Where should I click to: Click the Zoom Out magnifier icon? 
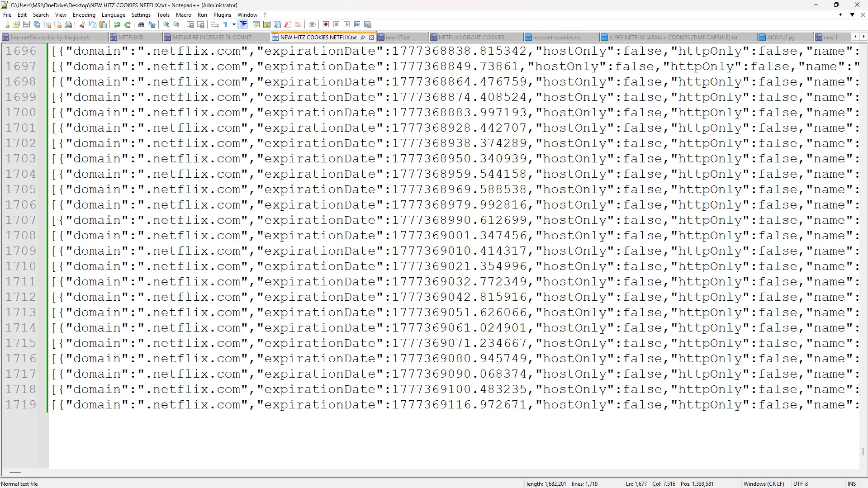click(176, 24)
